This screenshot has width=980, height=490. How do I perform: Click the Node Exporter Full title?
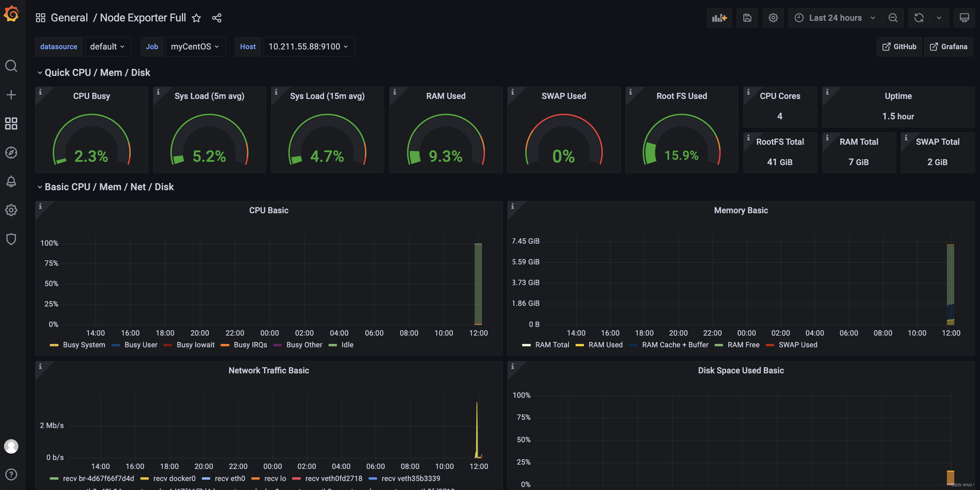click(x=143, y=18)
